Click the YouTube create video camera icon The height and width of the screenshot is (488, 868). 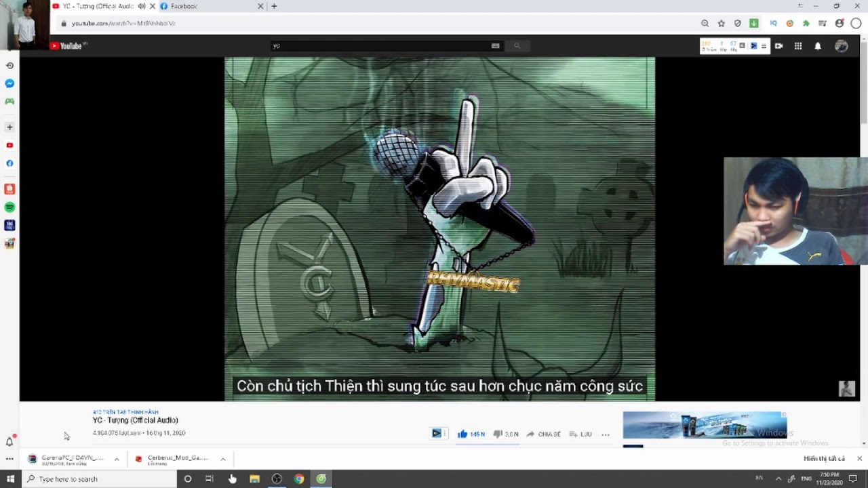pos(778,46)
